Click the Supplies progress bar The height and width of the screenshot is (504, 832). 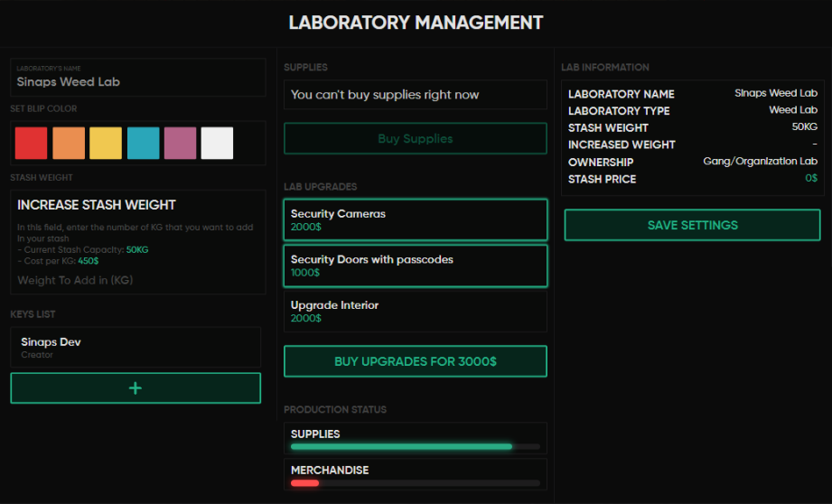(x=415, y=446)
